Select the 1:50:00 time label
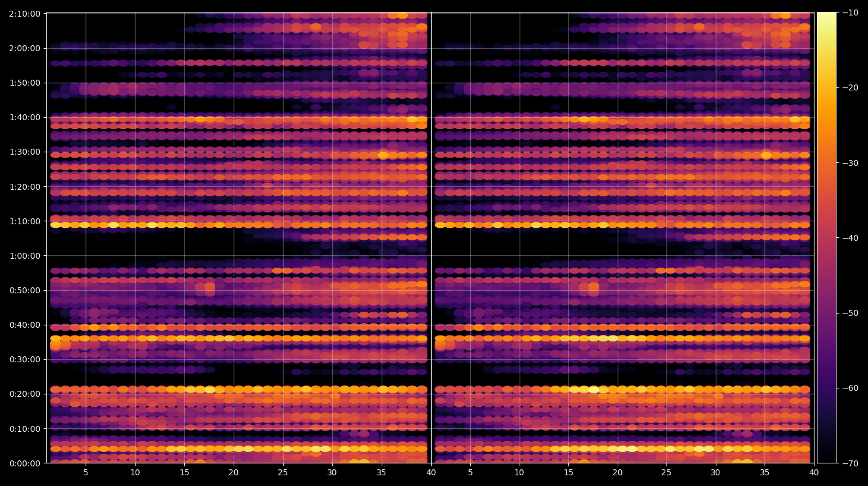The height and width of the screenshot is (486, 868). pos(24,83)
